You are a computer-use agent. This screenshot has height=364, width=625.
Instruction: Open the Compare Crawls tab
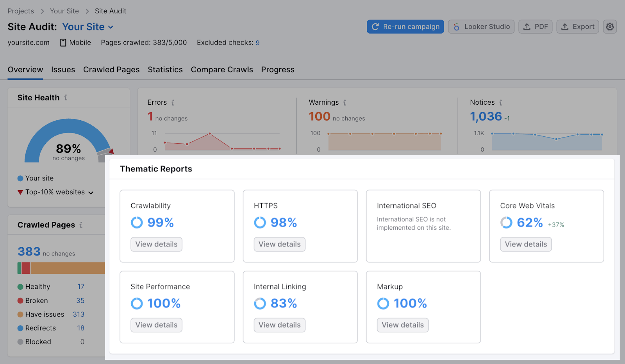222,70
